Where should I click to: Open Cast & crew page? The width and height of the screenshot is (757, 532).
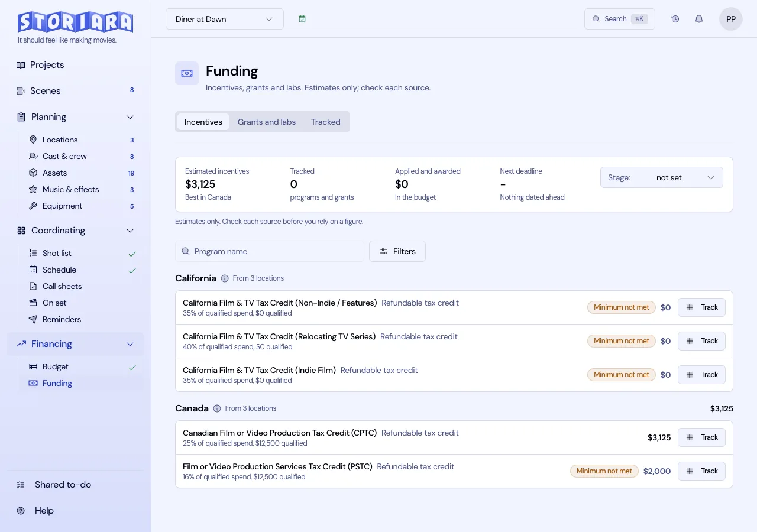(x=81, y=156)
